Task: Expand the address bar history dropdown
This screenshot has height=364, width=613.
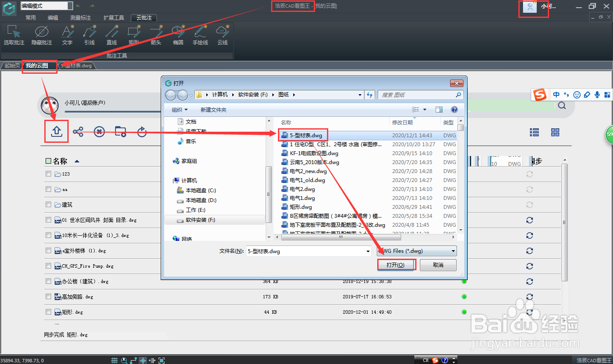Action: click(x=360, y=95)
